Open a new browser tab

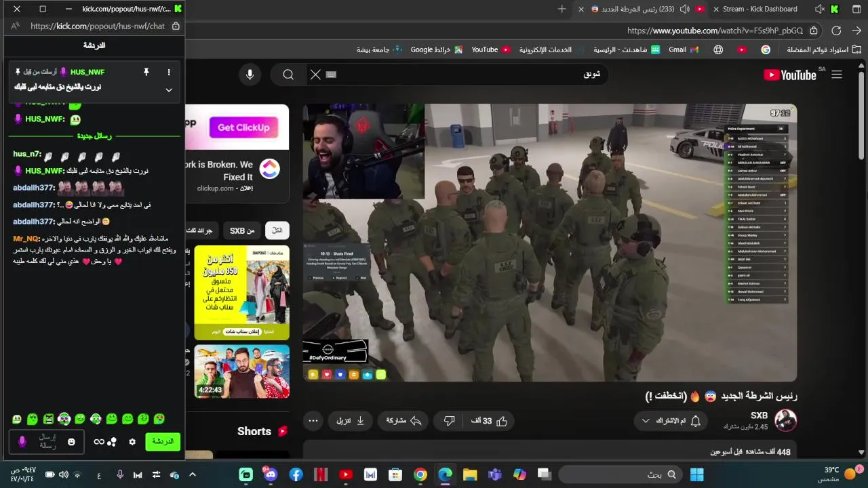click(x=561, y=9)
